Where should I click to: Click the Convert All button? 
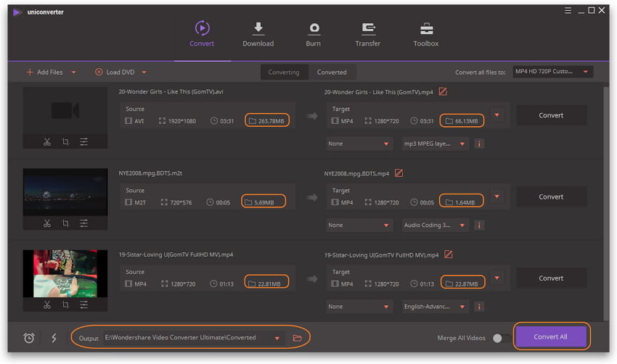551,336
